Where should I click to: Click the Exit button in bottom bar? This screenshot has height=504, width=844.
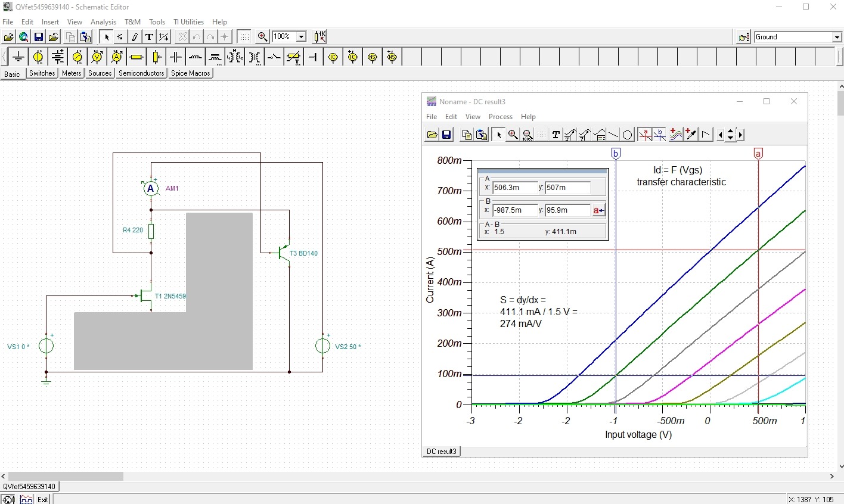[43, 499]
